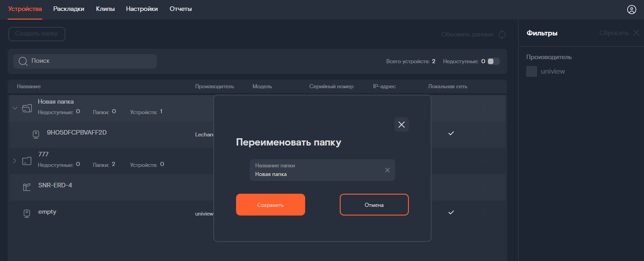Click the Отмена button
This screenshot has height=261, width=644.
pos(374,205)
